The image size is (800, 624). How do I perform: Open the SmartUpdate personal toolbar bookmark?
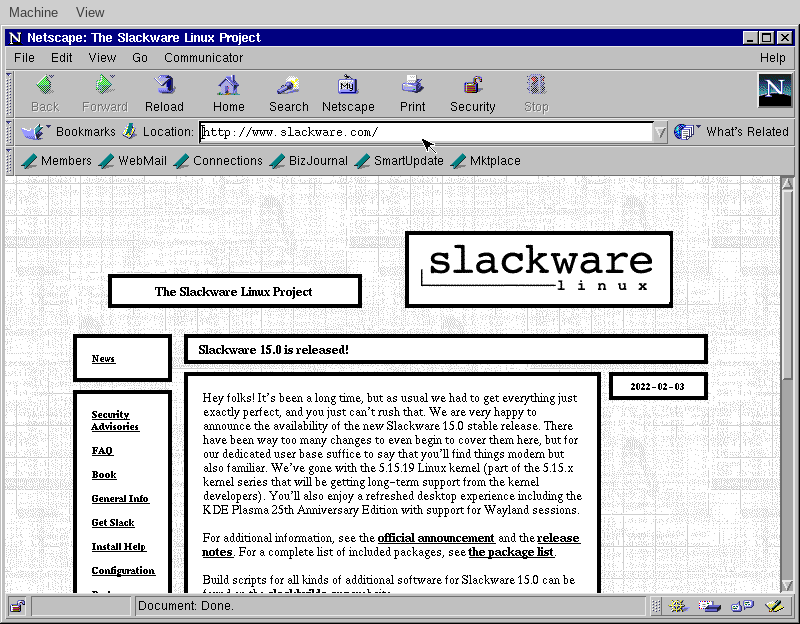point(398,161)
